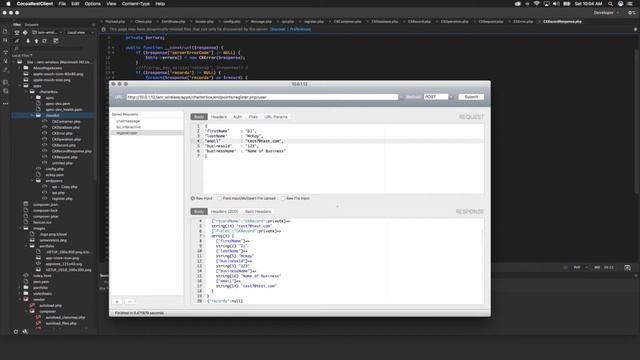The image size is (640, 360).
Task: Click inside the request body editor
Action: [344, 158]
